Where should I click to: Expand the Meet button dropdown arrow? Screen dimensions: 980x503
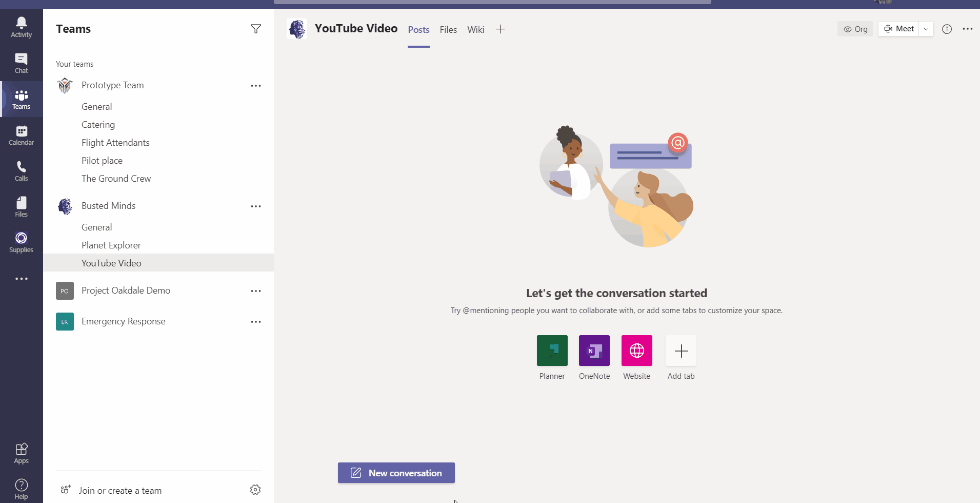(x=926, y=29)
